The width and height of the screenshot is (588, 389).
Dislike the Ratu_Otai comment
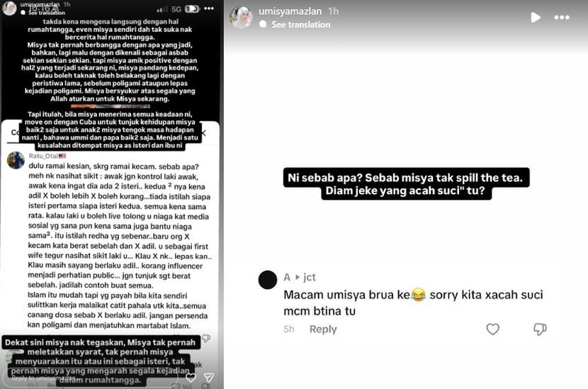point(206,339)
